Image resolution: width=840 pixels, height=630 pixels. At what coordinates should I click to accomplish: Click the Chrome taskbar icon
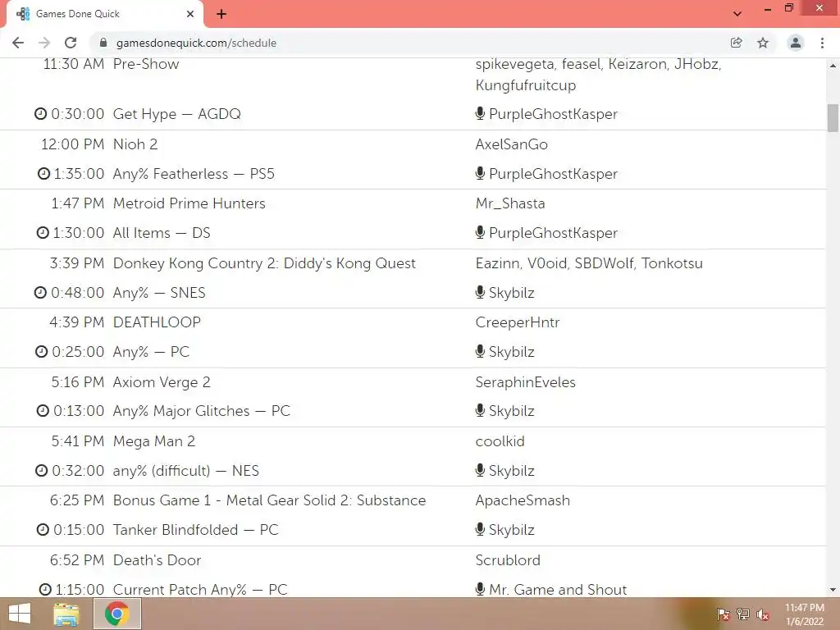[x=117, y=614]
